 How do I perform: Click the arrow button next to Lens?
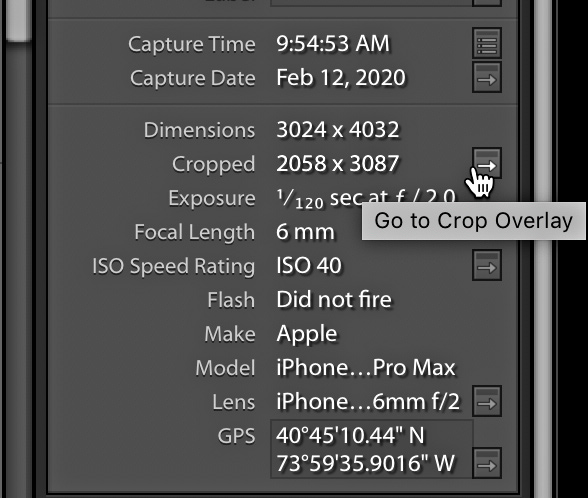tap(487, 402)
